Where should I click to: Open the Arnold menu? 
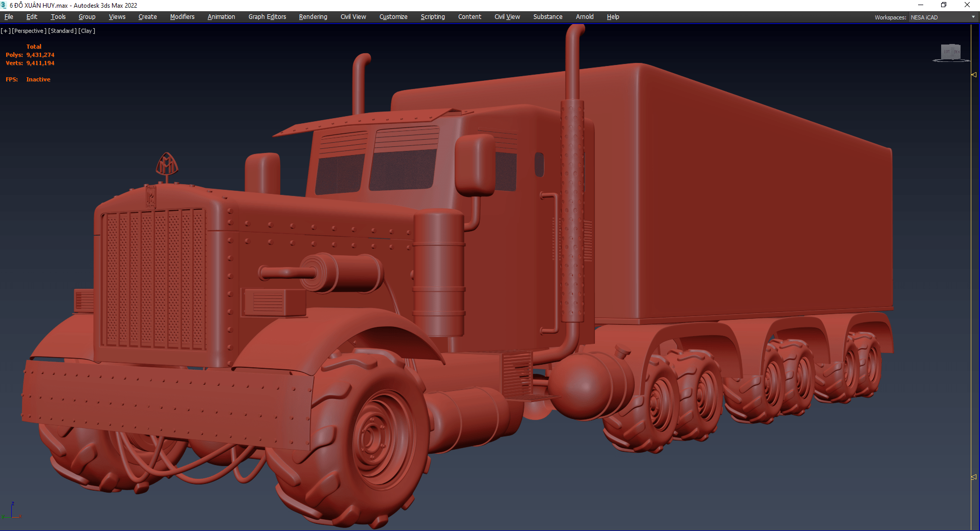585,17
